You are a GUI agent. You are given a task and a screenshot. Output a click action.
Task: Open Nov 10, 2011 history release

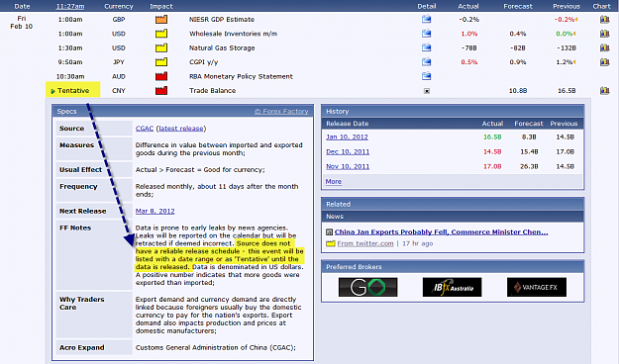(x=348, y=166)
